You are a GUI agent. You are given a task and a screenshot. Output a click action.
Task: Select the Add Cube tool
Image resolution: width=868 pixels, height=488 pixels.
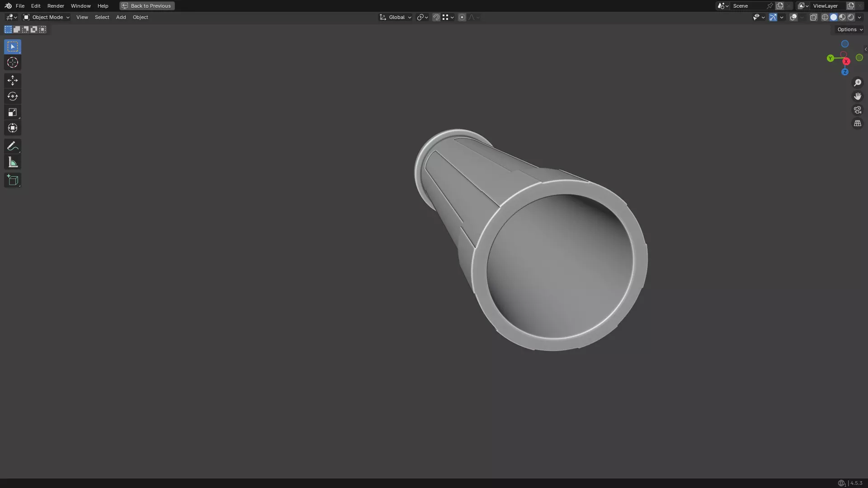tap(13, 180)
